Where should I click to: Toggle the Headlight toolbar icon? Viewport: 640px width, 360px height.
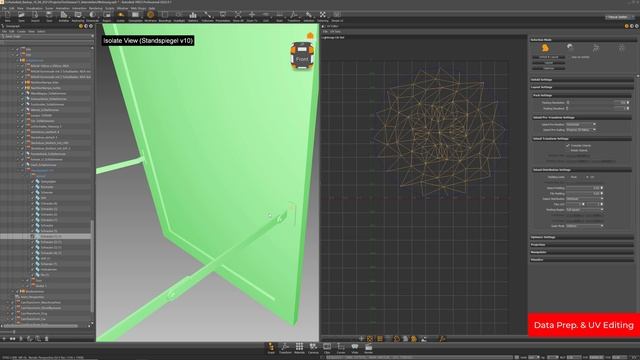[x=179, y=16]
